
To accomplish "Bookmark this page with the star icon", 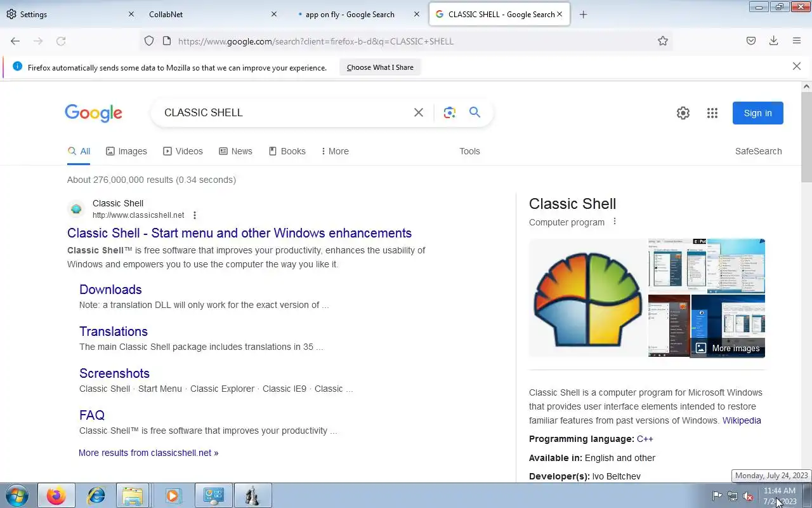I will (x=663, y=41).
